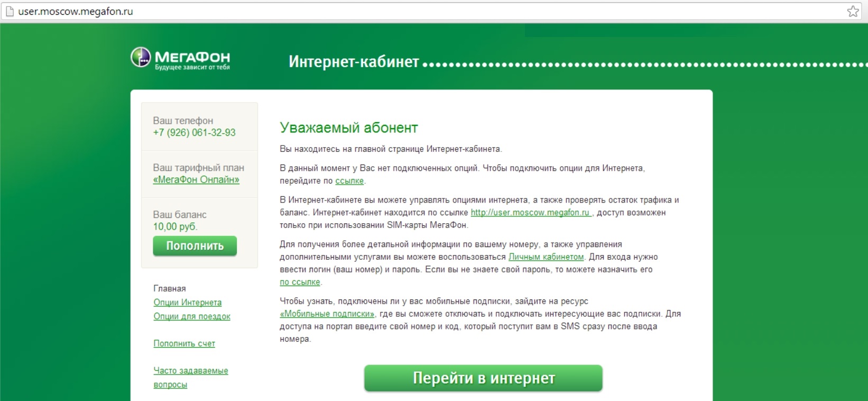Click the Ваш тарифный план label

(199, 168)
